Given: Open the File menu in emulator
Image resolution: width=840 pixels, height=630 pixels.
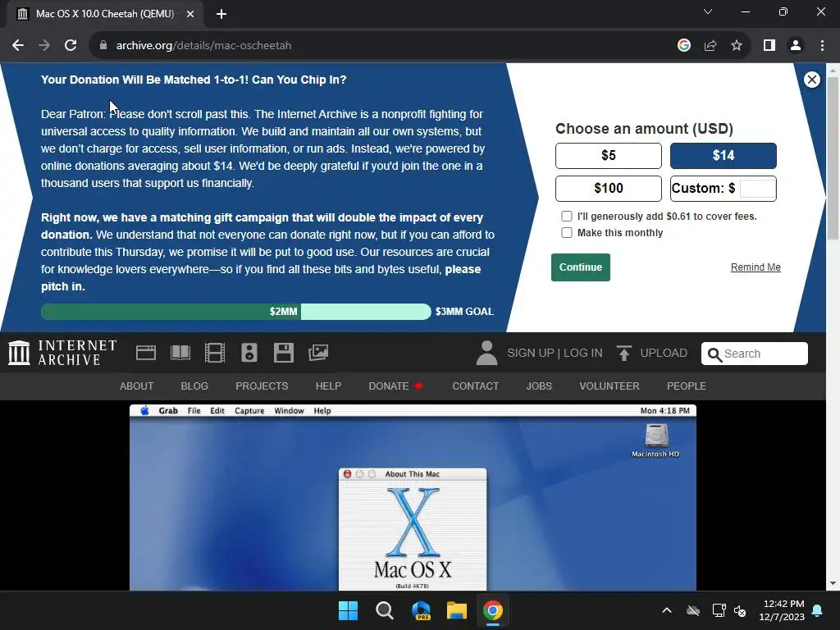Looking at the screenshot, I should 194,410.
